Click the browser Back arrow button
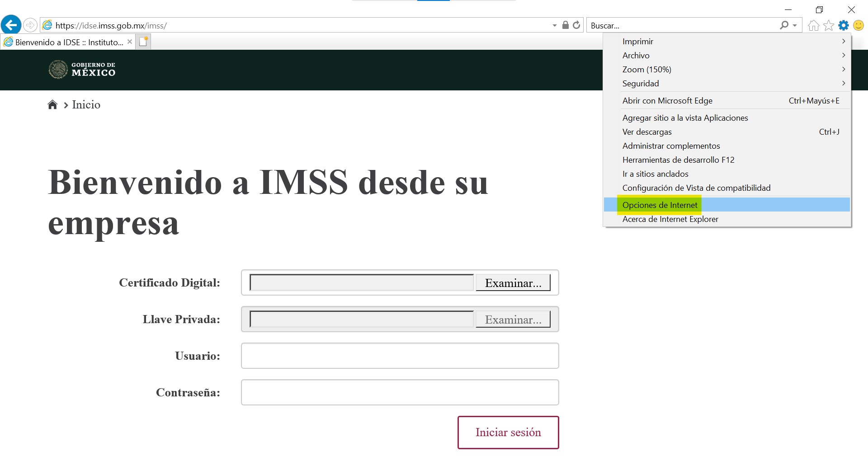This screenshot has width=868, height=461. tap(11, 25)
